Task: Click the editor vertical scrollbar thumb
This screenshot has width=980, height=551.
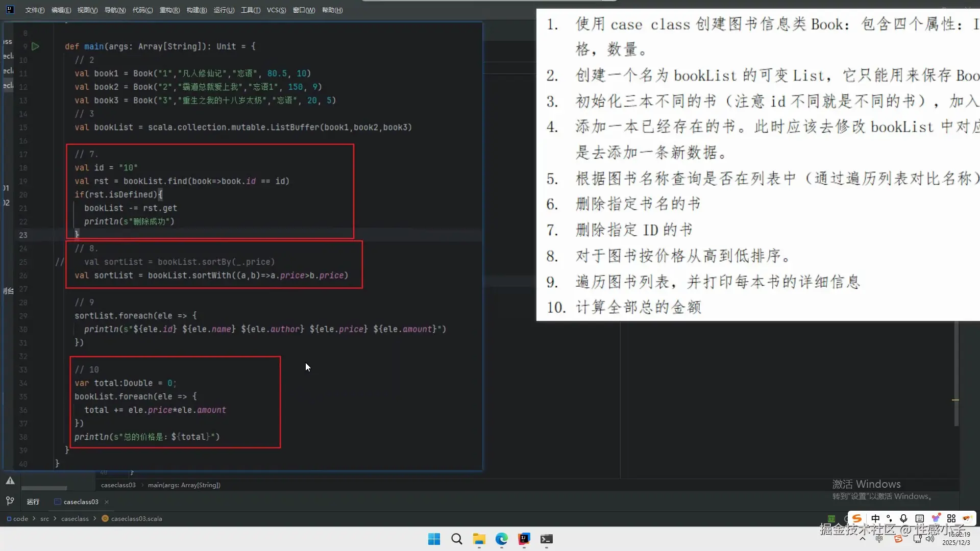Action: click(x=957, y=372)
